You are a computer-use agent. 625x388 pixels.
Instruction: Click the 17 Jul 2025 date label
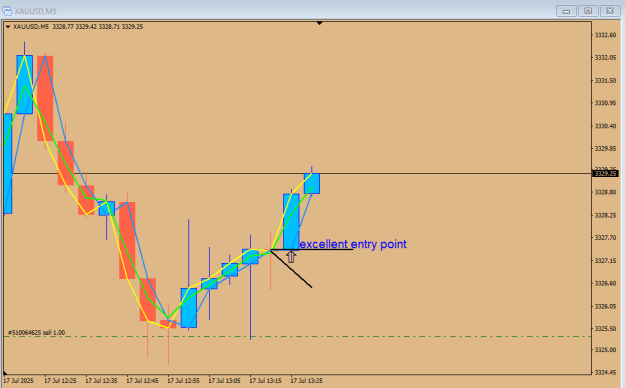tap(19, 381)
